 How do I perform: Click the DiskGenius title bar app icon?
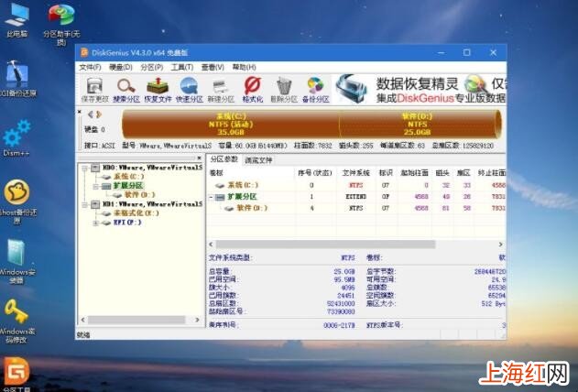[x=84, y=53]
